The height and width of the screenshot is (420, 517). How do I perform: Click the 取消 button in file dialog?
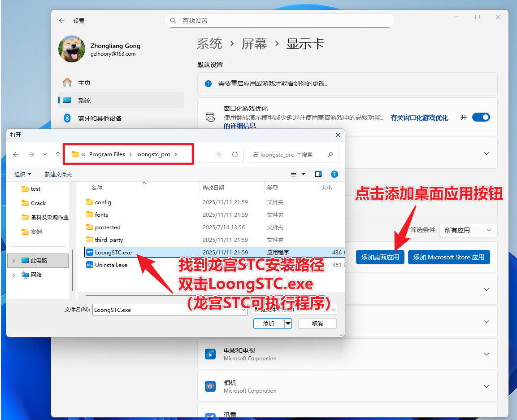click(317, 323)
